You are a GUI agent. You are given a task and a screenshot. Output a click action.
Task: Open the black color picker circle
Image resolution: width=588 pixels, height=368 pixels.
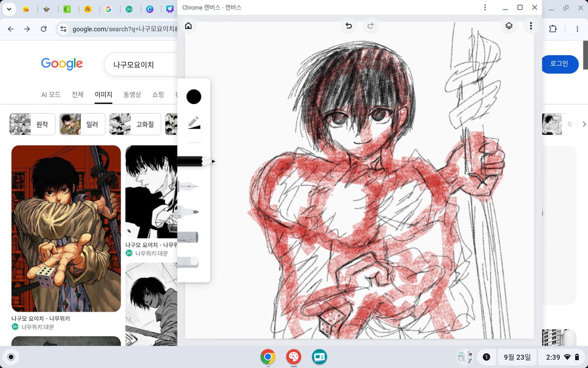coord(194,97)
